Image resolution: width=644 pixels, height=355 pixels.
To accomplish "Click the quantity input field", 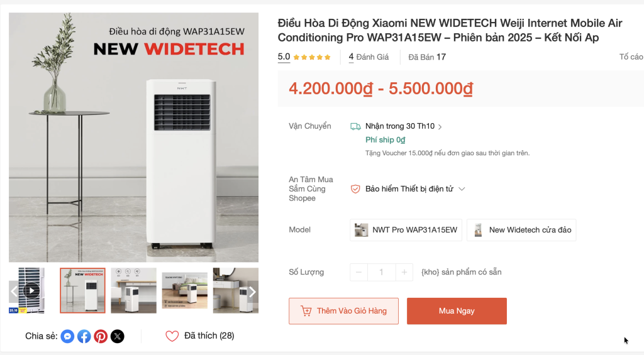I will 382,272.
